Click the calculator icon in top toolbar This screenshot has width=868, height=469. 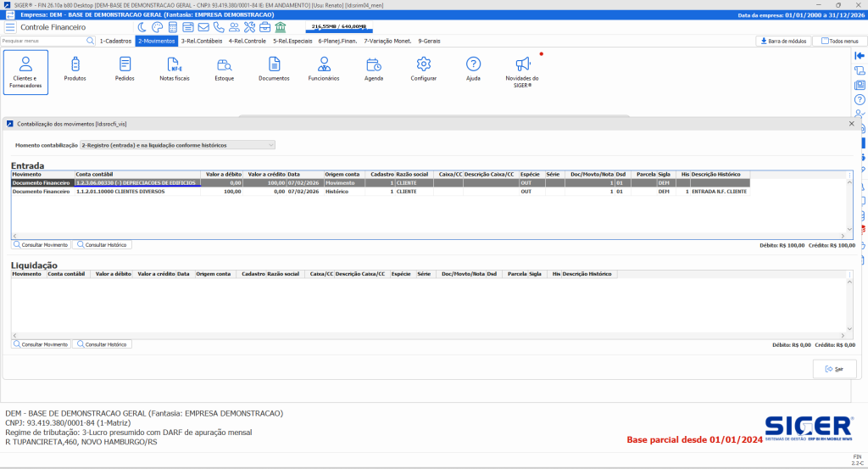click(174, 27)
